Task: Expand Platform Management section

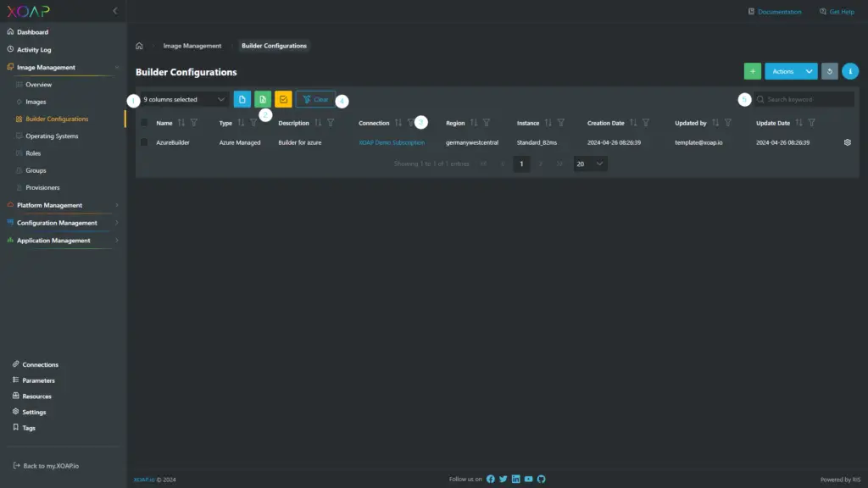Action: pyautogui.click(x=117, y=205)
